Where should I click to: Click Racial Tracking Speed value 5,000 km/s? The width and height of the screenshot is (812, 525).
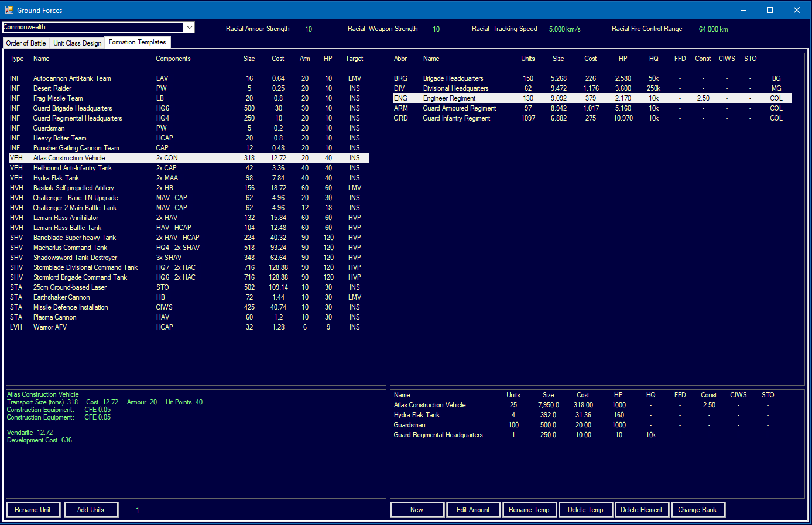coord(565,29)
